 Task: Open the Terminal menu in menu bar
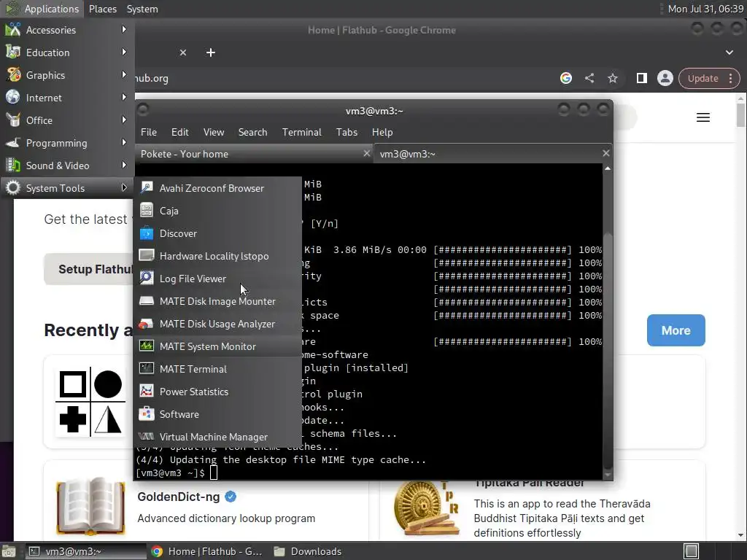tap(301, 133)
